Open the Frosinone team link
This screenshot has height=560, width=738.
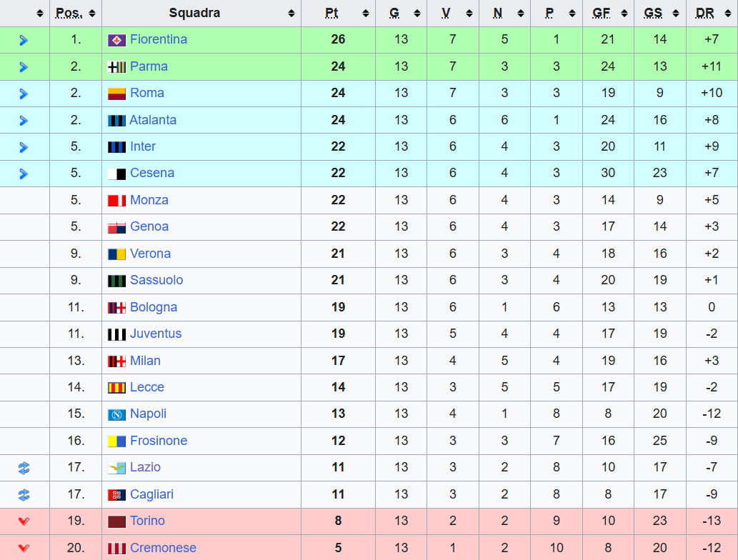point(159,441)
